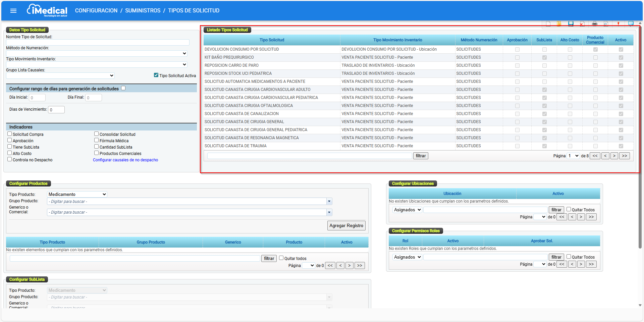The width and height of the screenshot is (644, 322).
Task: Open the Tipo Producto Medicamento dropdown
Action: pyautogui.click(x=77, y=194)
